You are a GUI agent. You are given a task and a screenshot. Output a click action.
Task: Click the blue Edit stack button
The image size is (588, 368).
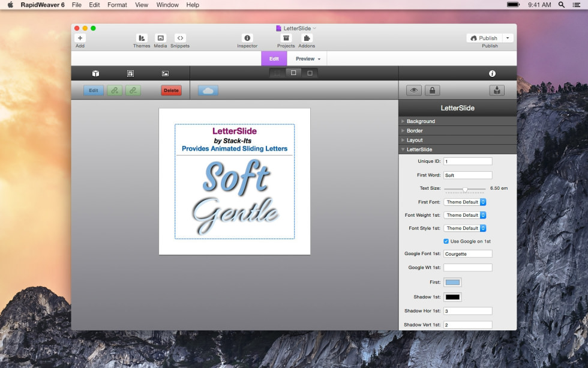(x=94, y=91)
